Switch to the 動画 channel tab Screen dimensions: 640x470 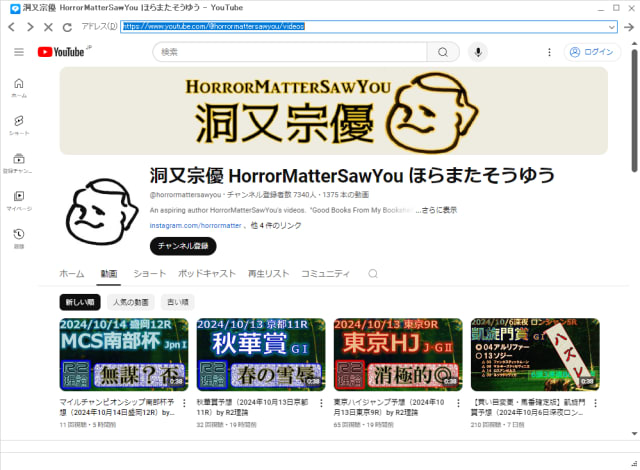click(109, 273)
